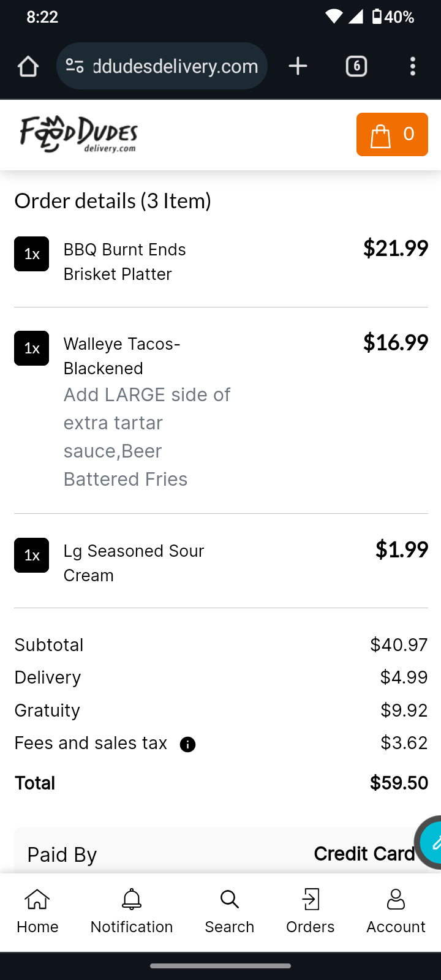This screenshot has height=980, width=441.
Task: Tap the Walleye Tacos-Blackened item name
Action: point(122,356)
